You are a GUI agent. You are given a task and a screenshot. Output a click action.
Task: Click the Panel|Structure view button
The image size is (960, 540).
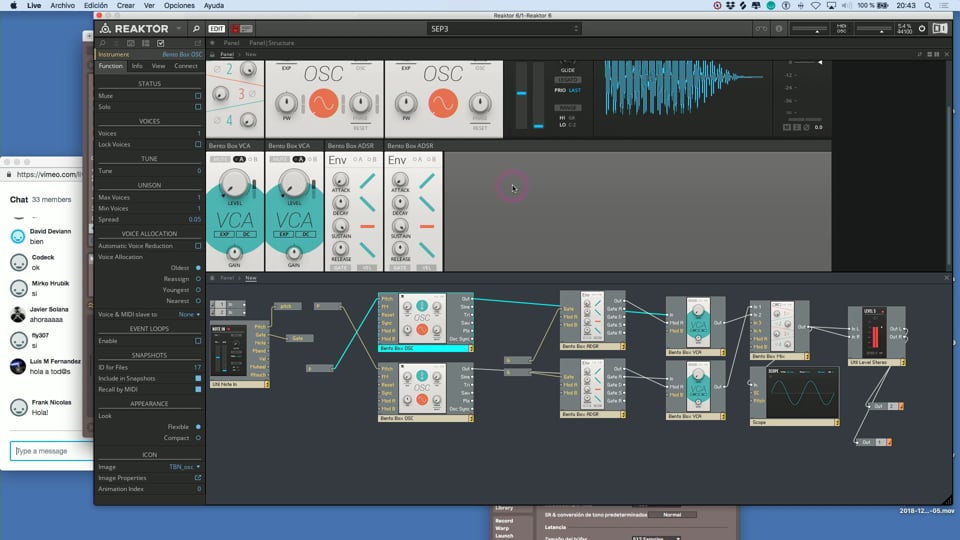[x=272, y=43]
